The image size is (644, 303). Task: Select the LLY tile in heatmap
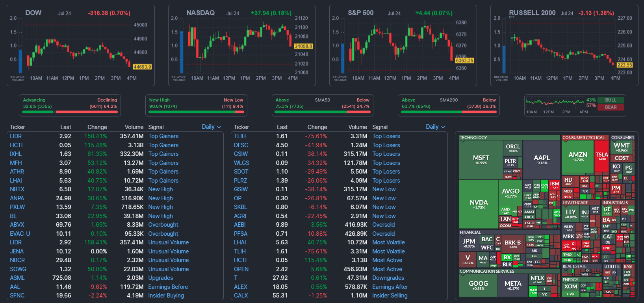571,214
